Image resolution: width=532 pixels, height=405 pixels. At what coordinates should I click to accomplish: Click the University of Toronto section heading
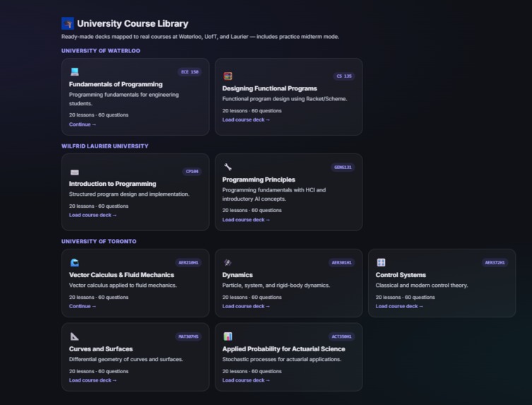(99, 241)
